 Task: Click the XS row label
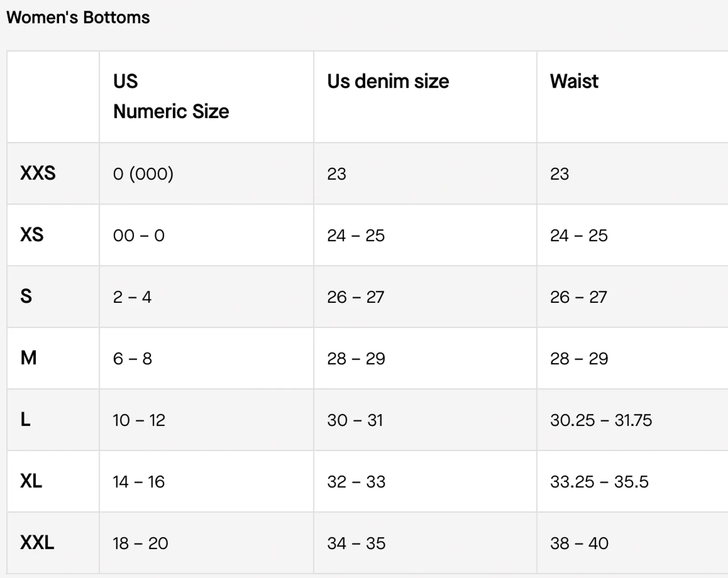(x=32, y=235)
